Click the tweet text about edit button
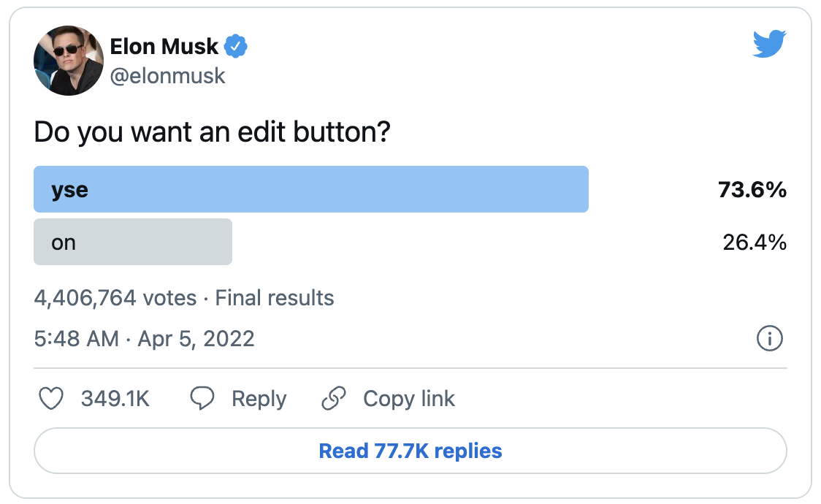The height and width of the screenshot is (504, 821). pos(212,134)
